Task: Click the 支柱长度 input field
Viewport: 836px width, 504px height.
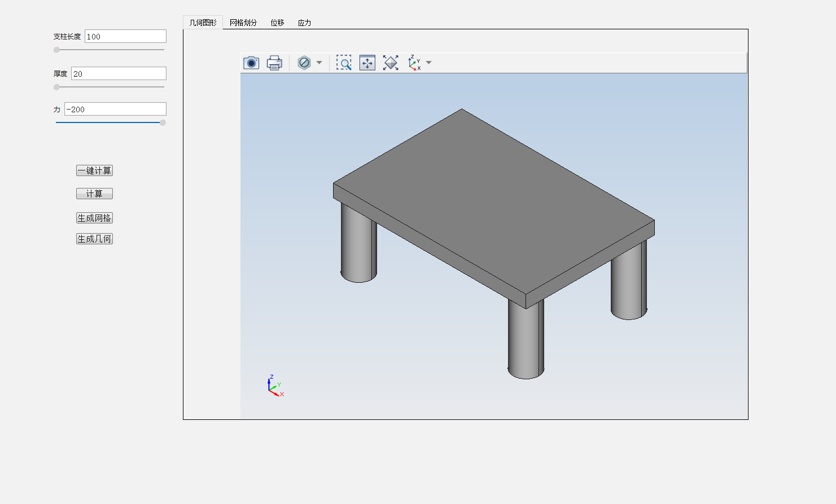Action: pos(125,36)
